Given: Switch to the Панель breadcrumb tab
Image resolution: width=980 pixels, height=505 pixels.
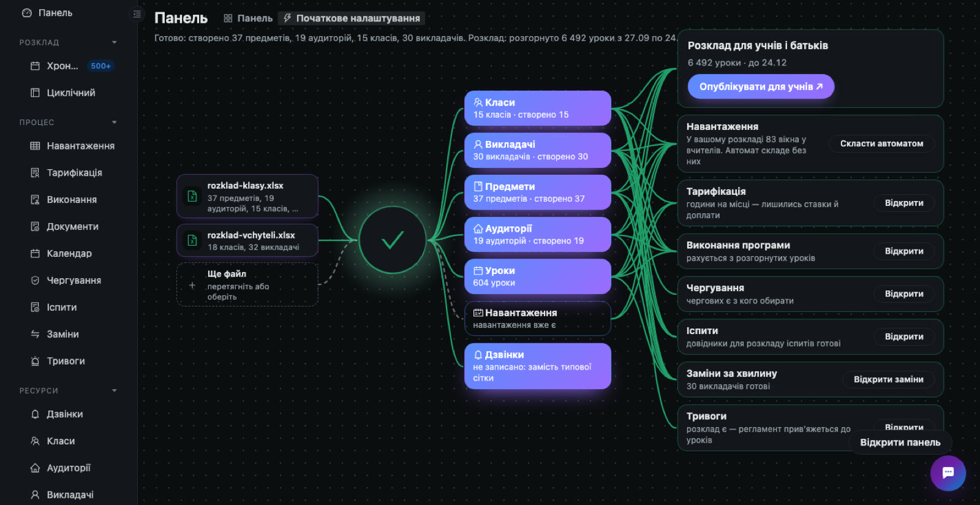Looking at the screenshot, I should pyautogui.click(x=248, y=18).
